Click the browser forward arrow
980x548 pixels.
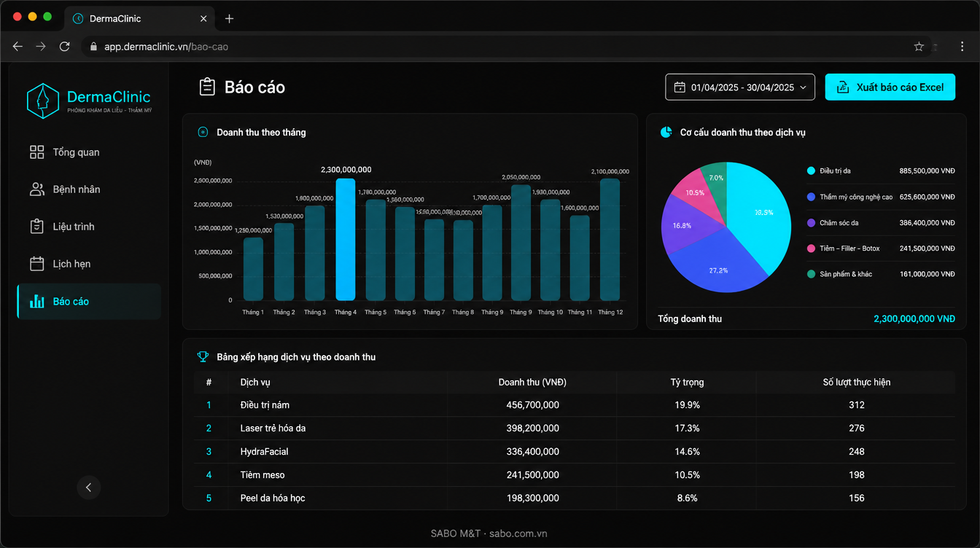tap(41, 47)
